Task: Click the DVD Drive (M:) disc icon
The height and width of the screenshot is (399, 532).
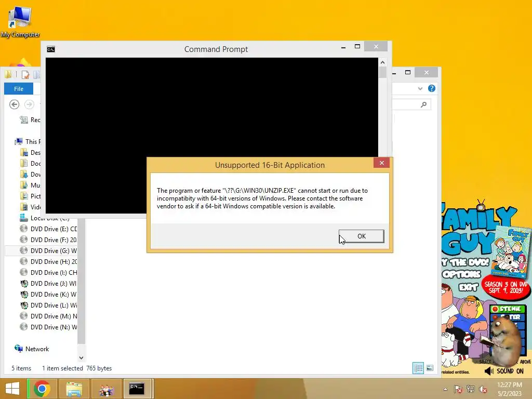Action: 24,316
